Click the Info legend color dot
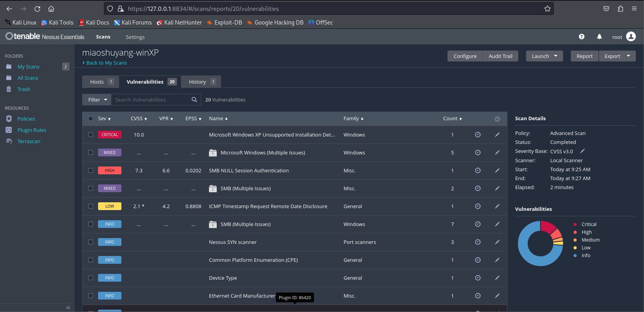644x312 pixels. 575,255
